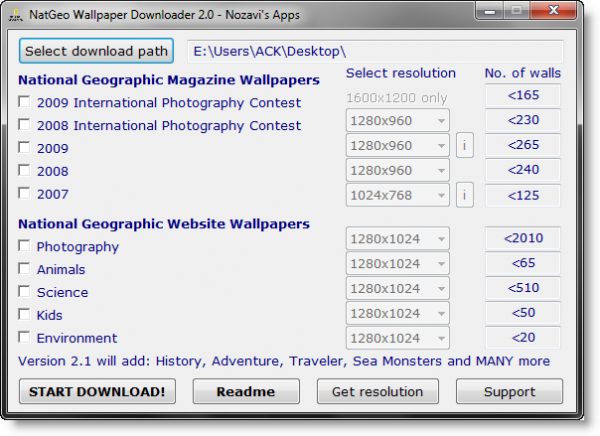The width and height of the screenshot is (600, 436).
Task: Click the Support button
Action: click(509, 392)
